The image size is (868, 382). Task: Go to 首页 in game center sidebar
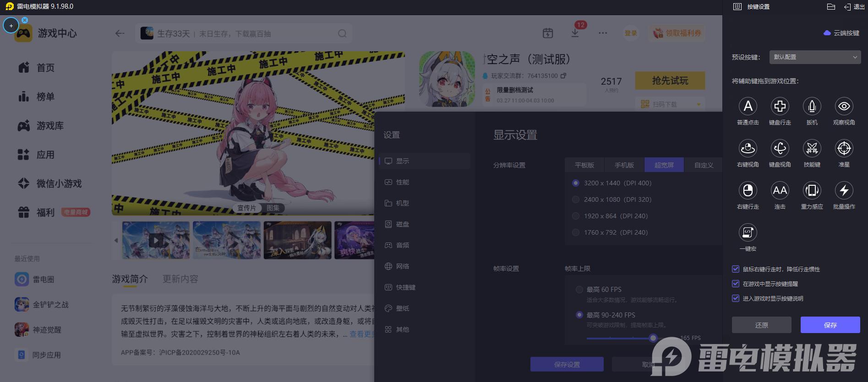click(x=37, y=68)
